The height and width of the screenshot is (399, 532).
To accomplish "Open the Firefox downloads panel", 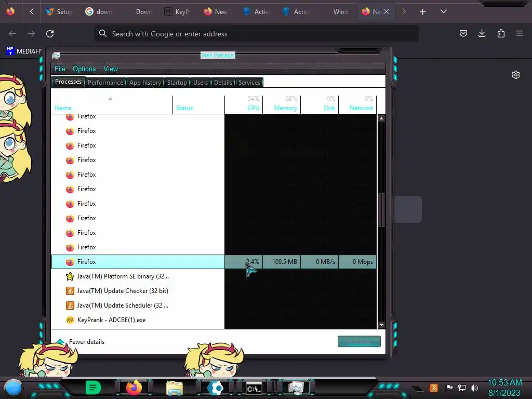I will pos(482,33).
